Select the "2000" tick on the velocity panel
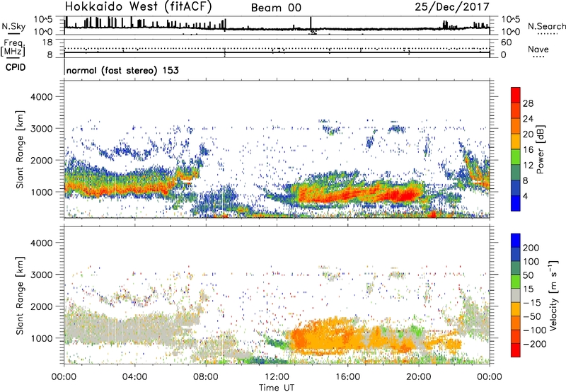Viewport: 566px width, 392px height. 42,306
